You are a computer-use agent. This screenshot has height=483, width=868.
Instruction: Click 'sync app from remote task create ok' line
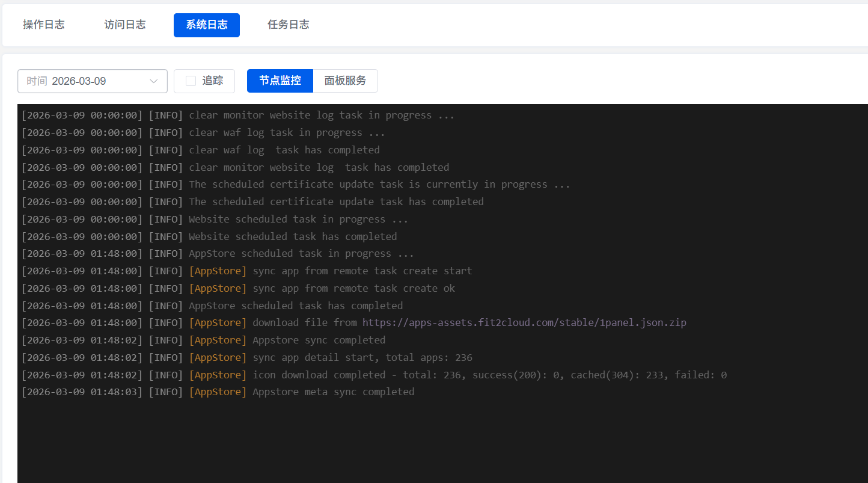(x=353, y=289)
